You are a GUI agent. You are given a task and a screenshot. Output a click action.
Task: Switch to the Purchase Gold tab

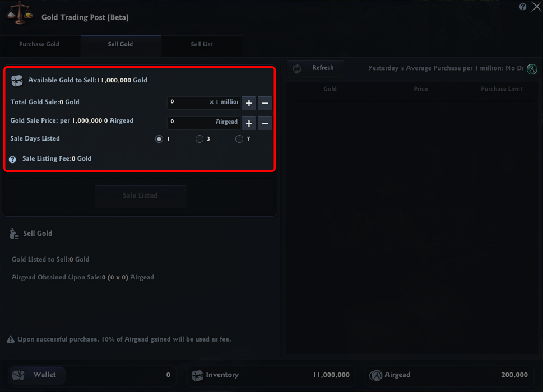(39, 45)
